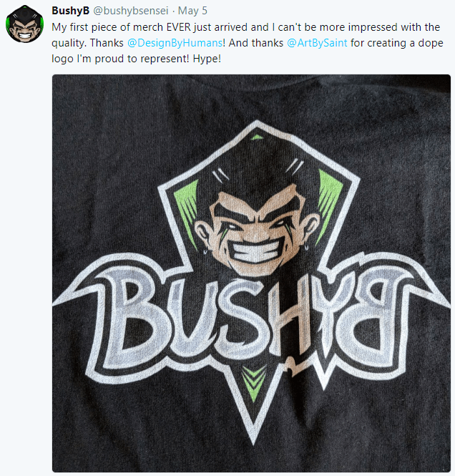455x476 pixels.
Task: Click the letter H in shirt lettering
Action: click(288, 316)
